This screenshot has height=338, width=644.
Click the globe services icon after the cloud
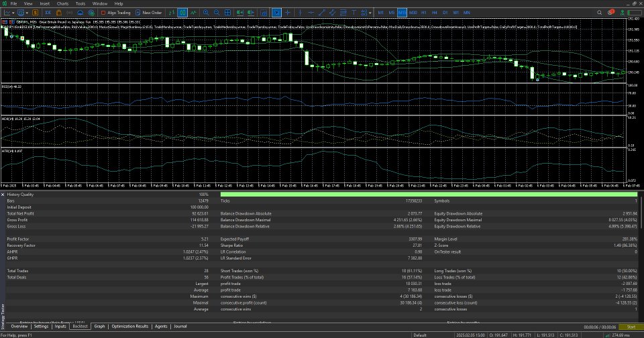point(91,13)
